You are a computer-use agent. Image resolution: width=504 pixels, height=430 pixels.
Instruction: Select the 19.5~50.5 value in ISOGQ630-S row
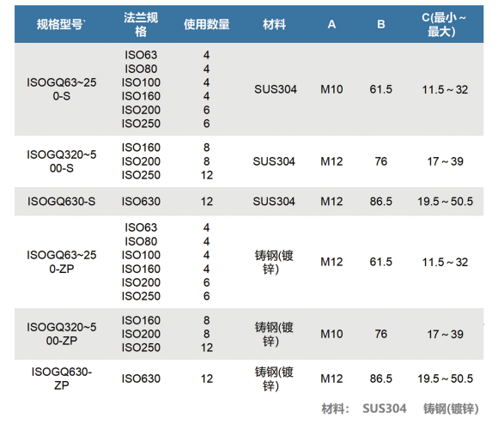pyautogui.click(x=445, y=202)
